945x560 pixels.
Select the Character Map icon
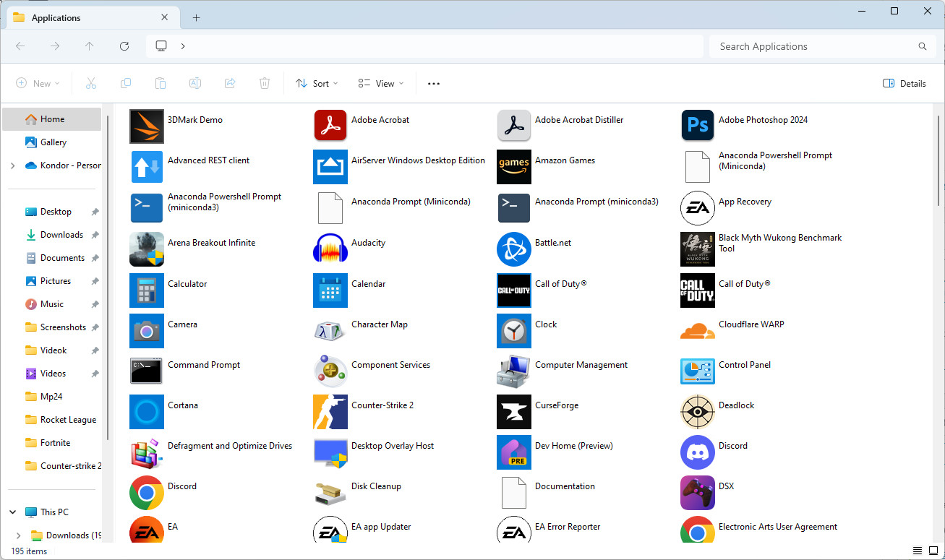tap(330, 331)
